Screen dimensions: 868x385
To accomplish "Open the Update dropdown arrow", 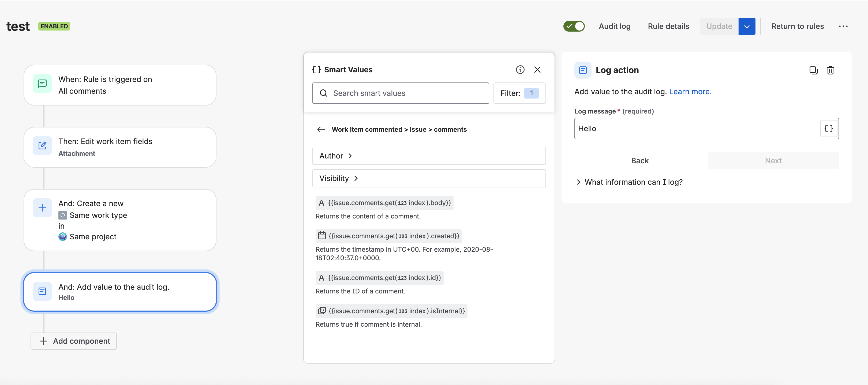I will pos(747,26).
